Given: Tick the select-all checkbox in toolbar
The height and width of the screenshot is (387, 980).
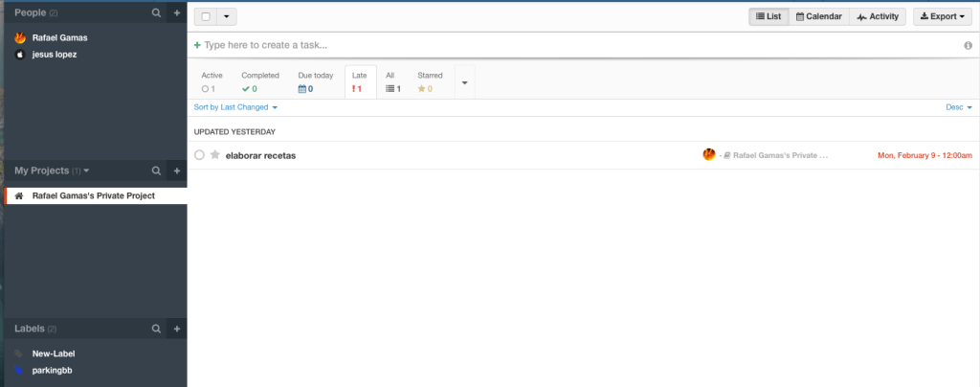Looking at the screenshot, I should click(206, 16).
